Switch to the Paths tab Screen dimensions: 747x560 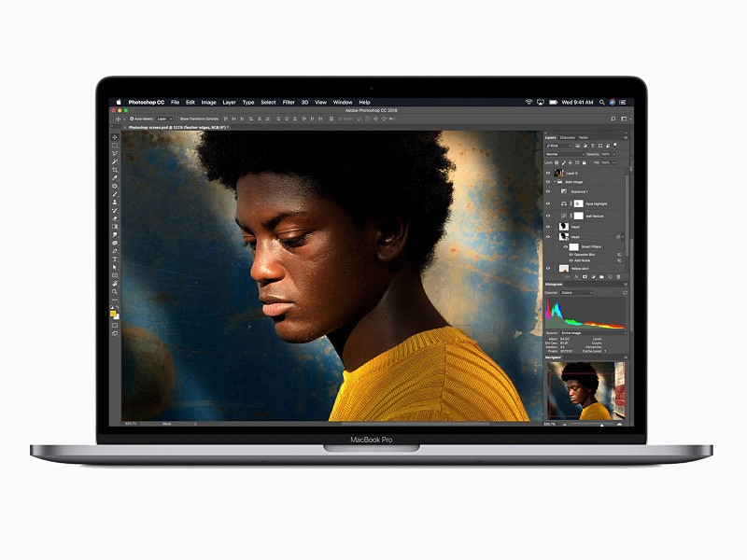[x=584, y=137]
